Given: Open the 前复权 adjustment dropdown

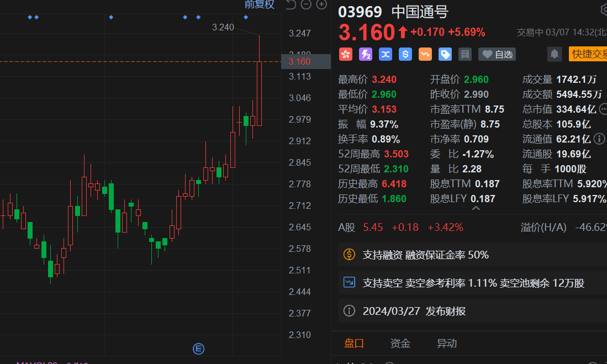Looking at the screenshot, I should point(260,4).
